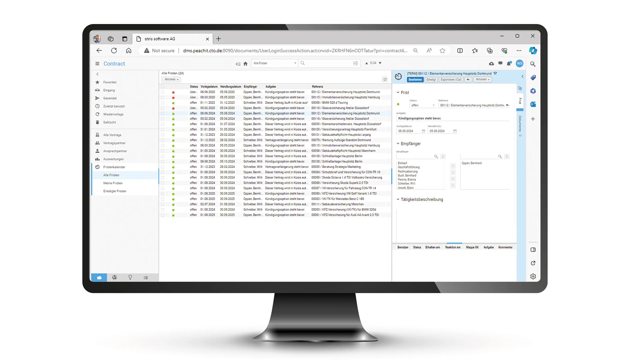Open the Vorlagedatum calendar picker
630x364 pixels.
click(424, 131)
